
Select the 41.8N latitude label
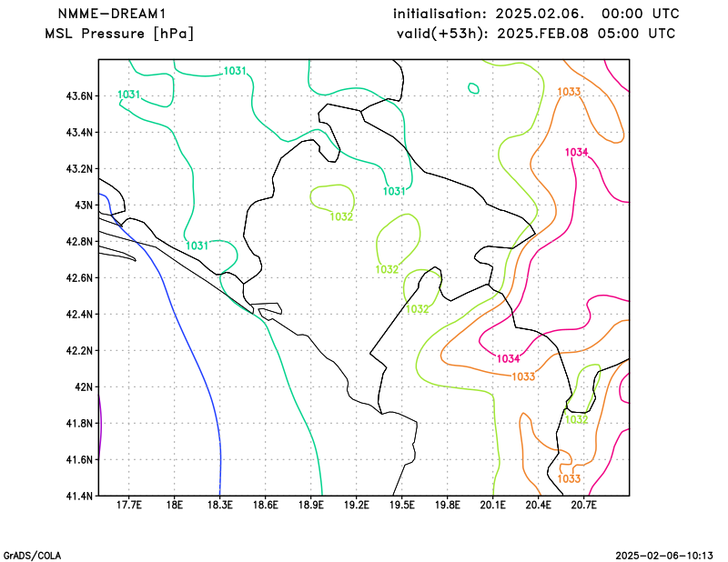[79, 423]
